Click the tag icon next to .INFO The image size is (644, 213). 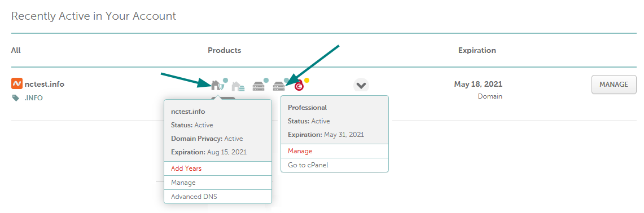(16, 97)
